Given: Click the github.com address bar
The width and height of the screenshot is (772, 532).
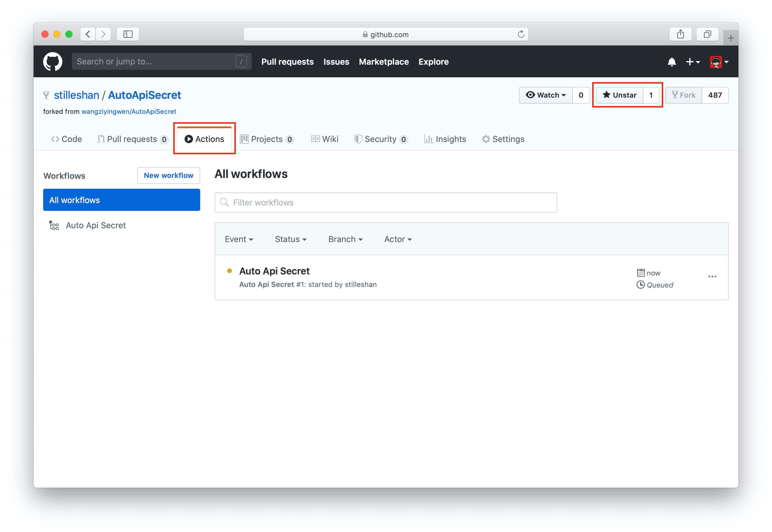Looking at the screenshot, I should 386,34.
